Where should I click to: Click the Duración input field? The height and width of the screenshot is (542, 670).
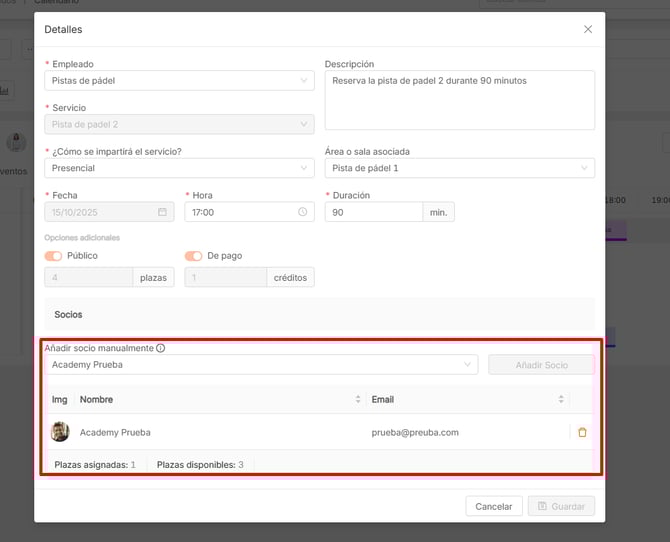pyautogui.click(x=374, y=212)
